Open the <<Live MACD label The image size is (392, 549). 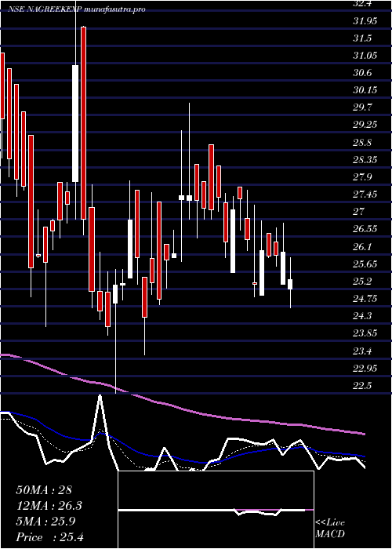(x=330, y=529)
